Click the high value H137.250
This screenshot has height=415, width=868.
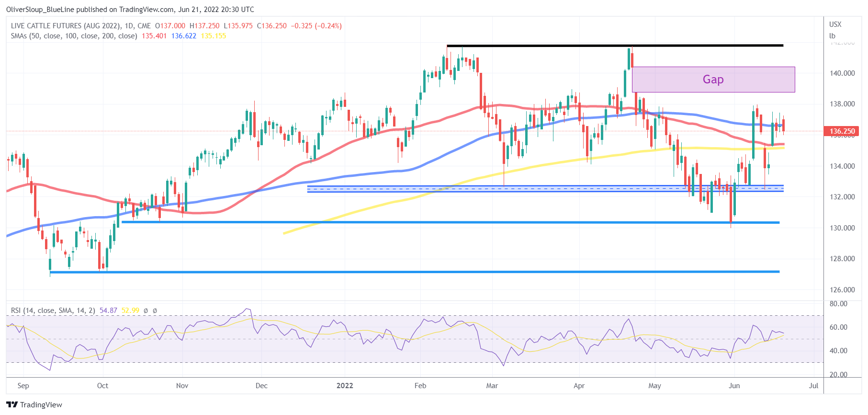click(204, 26)
